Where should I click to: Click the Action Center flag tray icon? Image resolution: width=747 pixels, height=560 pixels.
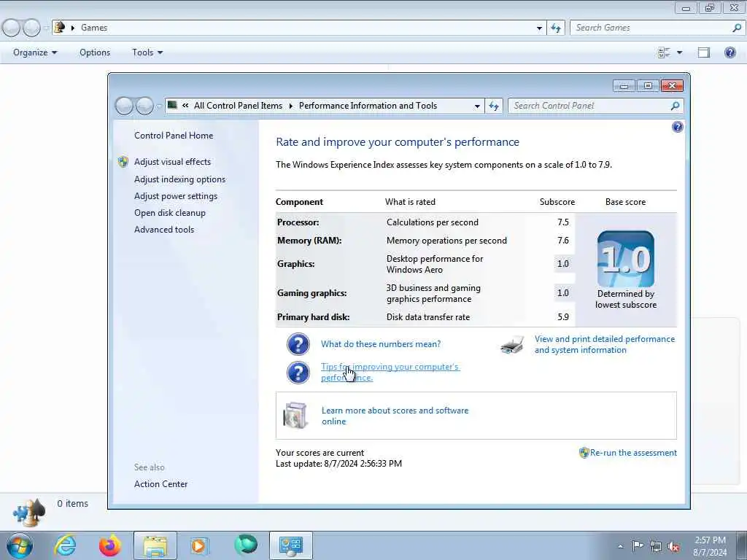click(638, 545)
